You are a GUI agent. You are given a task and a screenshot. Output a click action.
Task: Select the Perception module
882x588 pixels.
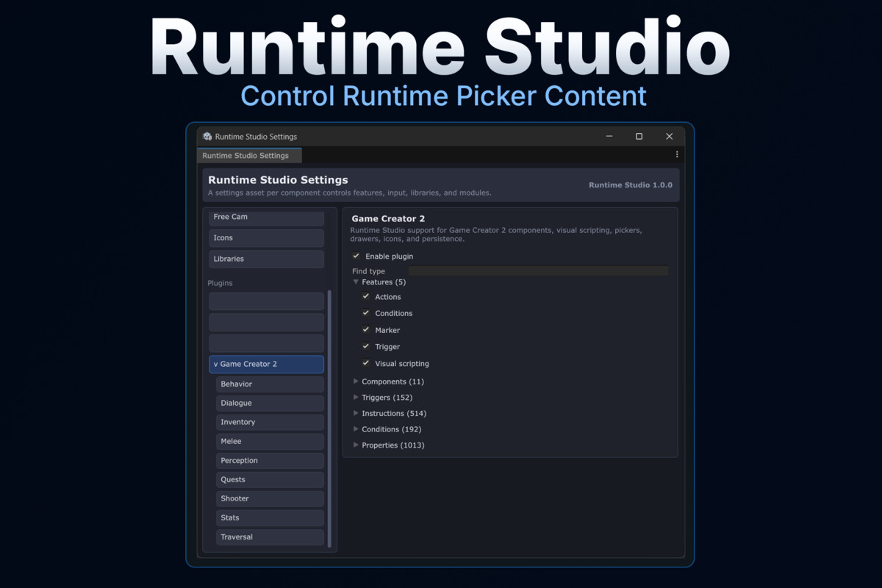click(270, 461)
